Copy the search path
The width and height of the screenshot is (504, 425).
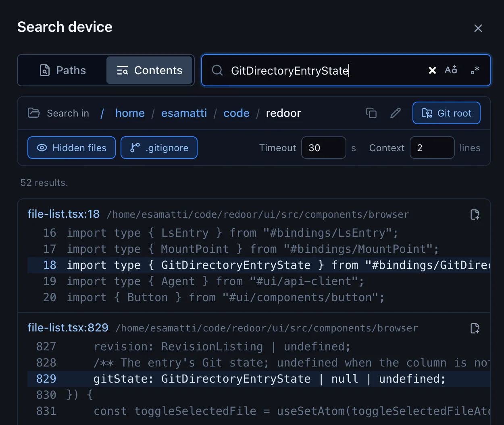click(x=371, y=113)
